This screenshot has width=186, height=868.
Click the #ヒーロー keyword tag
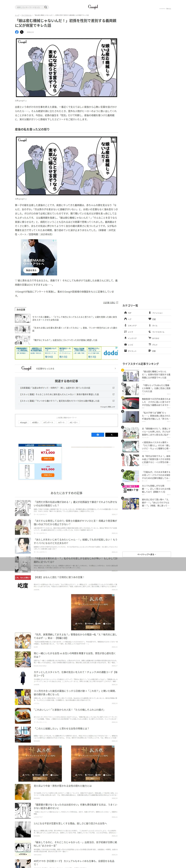point(74,422)
